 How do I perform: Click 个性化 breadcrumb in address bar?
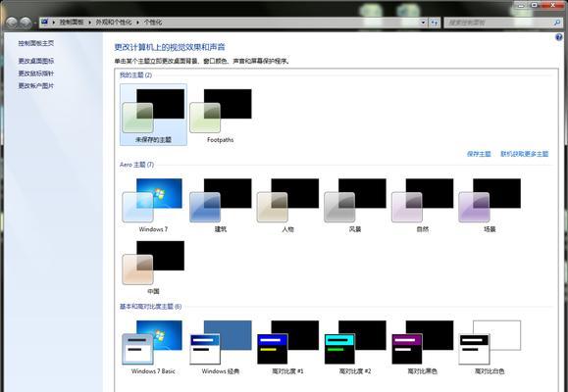click(x=153, y=23)
